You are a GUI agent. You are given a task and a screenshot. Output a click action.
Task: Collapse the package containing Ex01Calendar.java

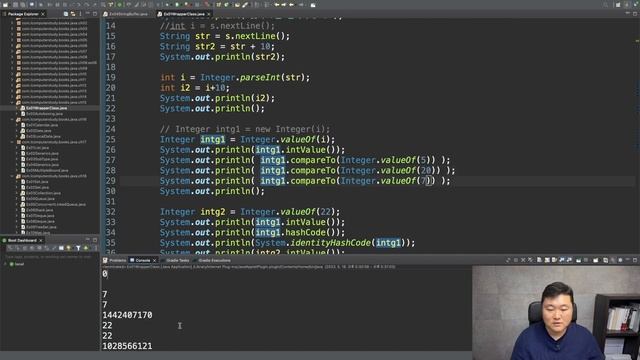pos(13,120)
